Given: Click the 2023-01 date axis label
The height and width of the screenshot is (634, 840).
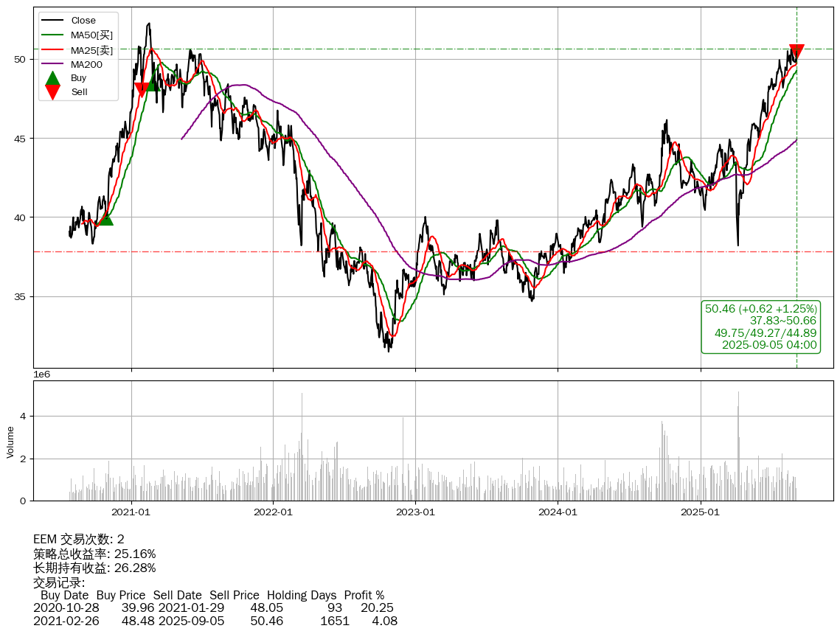Looking at the screenshot, I should click(416, 512).
